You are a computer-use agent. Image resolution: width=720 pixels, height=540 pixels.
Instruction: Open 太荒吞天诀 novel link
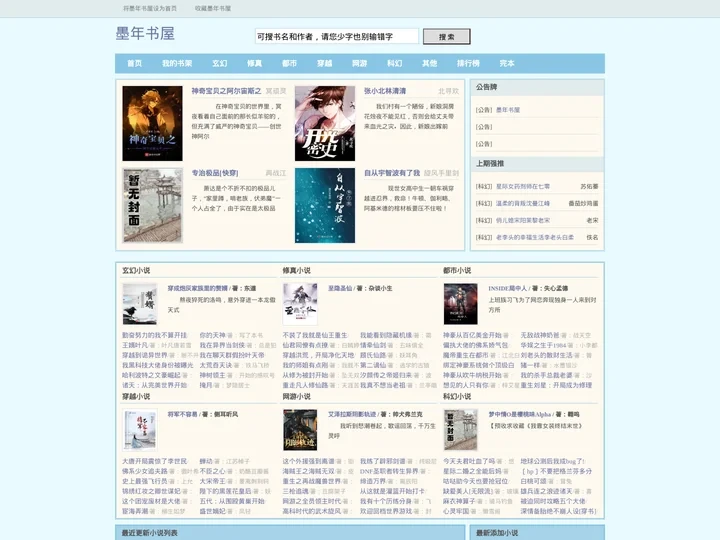point(215,365)
